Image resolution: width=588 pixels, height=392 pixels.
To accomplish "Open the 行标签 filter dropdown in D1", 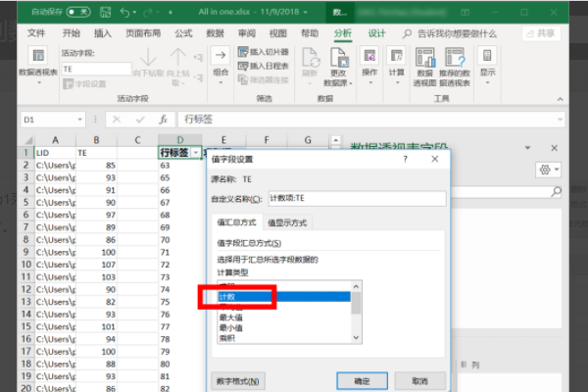I will pyautogui.click(x=197, y=153).
